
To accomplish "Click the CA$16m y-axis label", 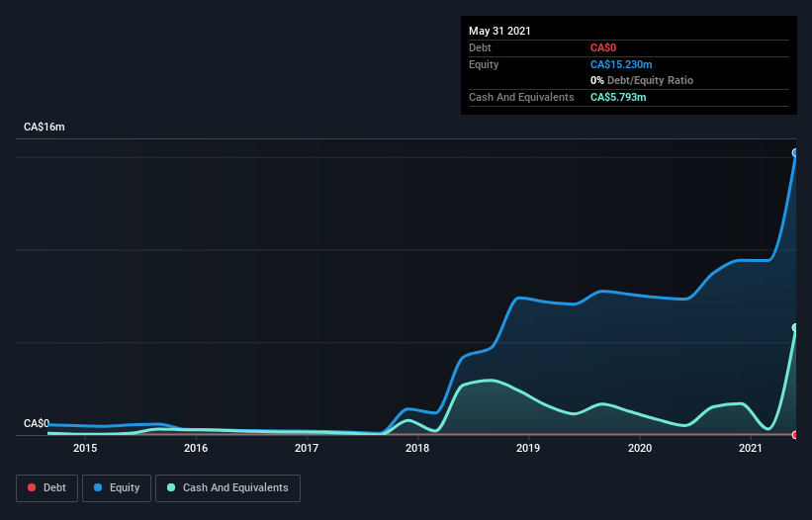I will 45,127.
